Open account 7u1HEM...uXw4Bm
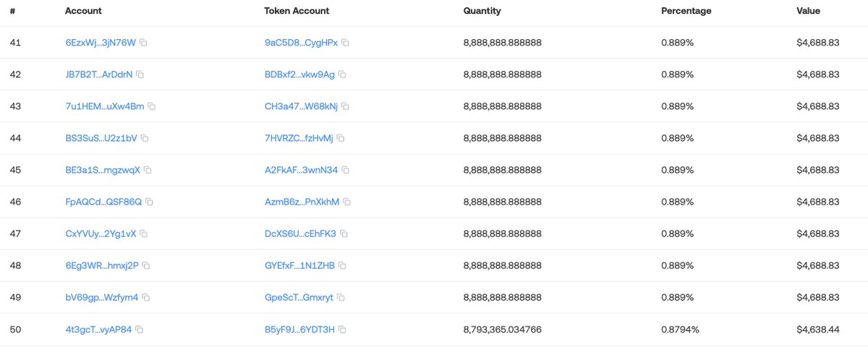 click(x=104, y=106)
